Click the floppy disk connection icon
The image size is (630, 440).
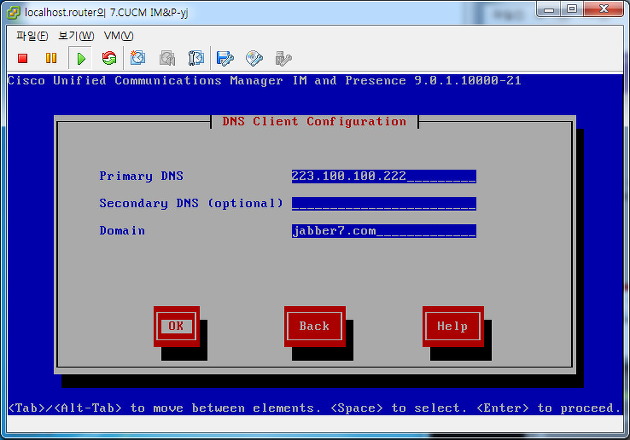[x=225, y=58]
